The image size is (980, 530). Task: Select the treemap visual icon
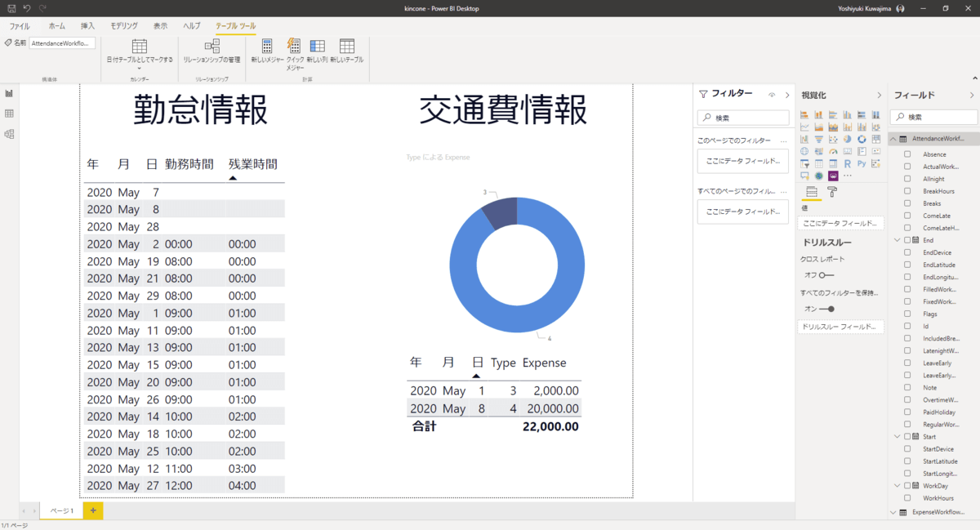[876, 139]
